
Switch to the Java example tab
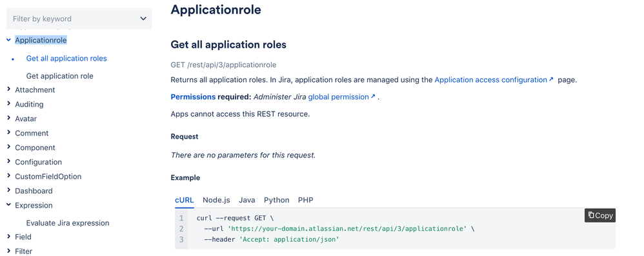click(x=247, y=200)
